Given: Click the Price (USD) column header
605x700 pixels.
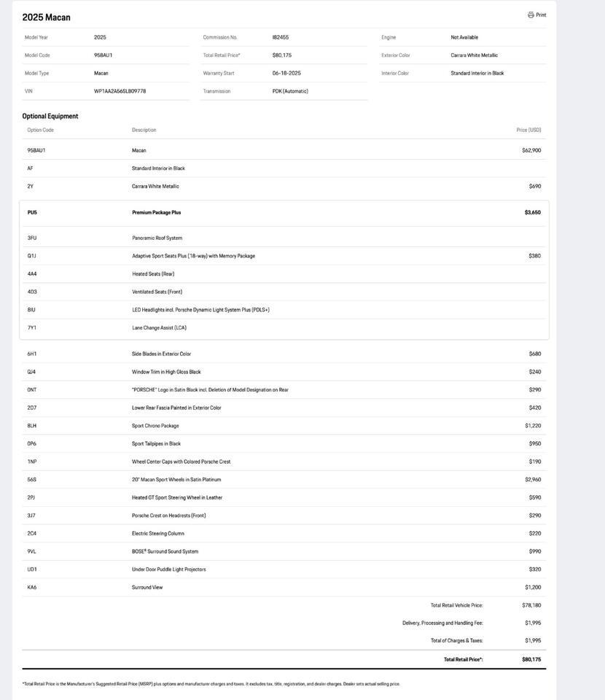Looking at the screenshot, I should 528,130.
